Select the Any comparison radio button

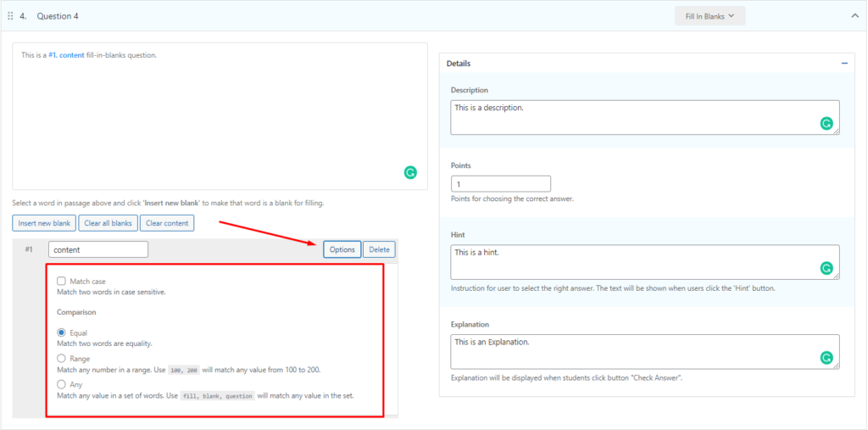tap(61, 384)
